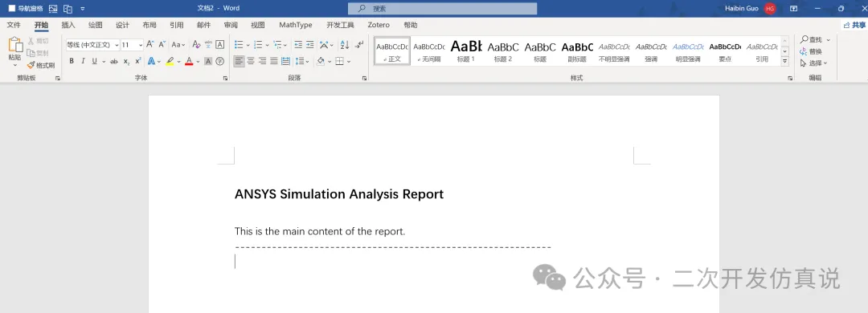Toggle italic formatting
Screen dimensions: 868x313
[x=83, y=61]
